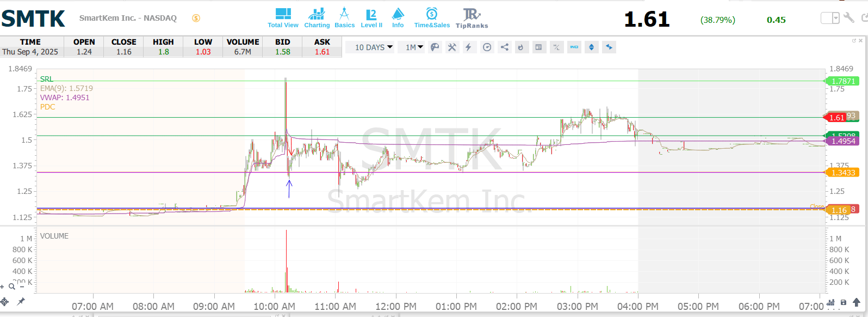The image size is (868, 317).
Task: Pop out the window via top-right icon
Action: coord(864,18)
